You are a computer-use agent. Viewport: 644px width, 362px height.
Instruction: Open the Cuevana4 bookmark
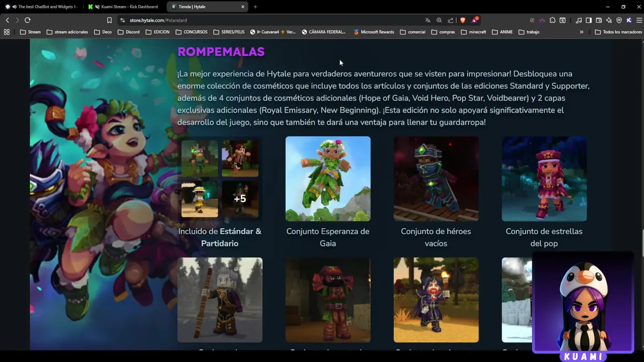click(273, 32)
